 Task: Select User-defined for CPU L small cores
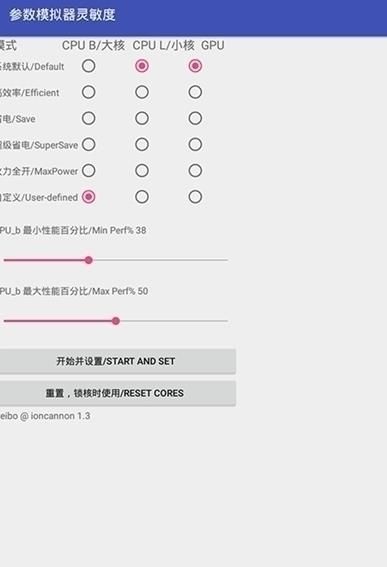(x=142, y=197)
